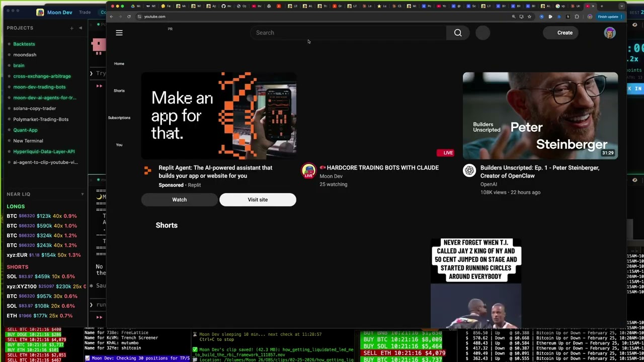Image resolution: width=644 pixels, height=362 pixels.
Task: Select the solana-copy-trader project
Action: click(34, 109)
